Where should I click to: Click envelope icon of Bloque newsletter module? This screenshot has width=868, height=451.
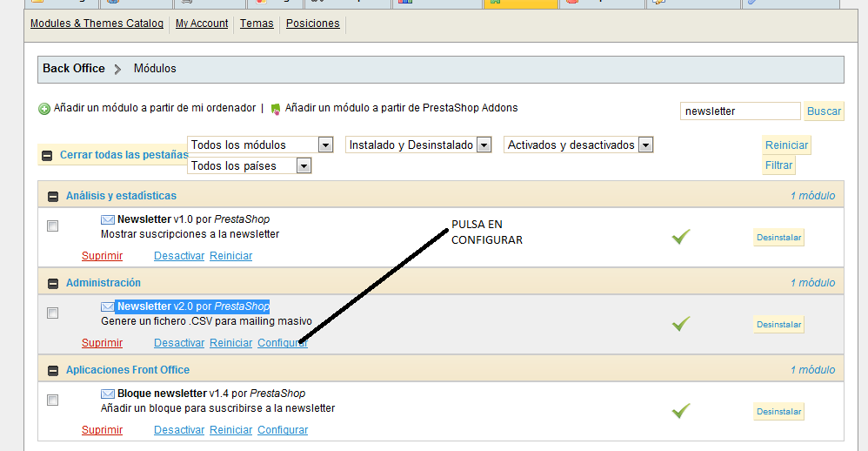pyautogui.click(x=108, y=394)
